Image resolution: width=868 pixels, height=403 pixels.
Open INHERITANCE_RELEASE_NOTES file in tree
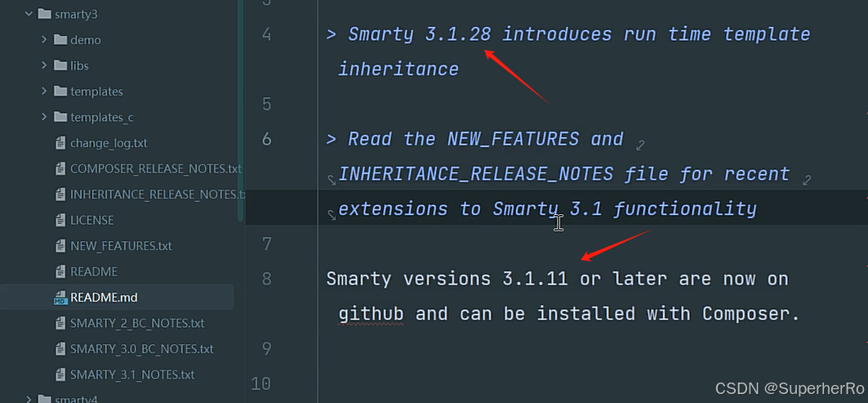pos(158,195)
